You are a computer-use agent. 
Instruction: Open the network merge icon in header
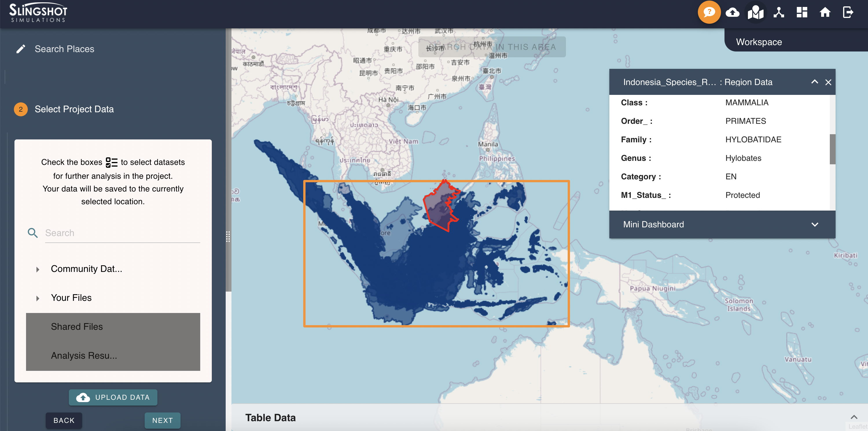(779, 12)
